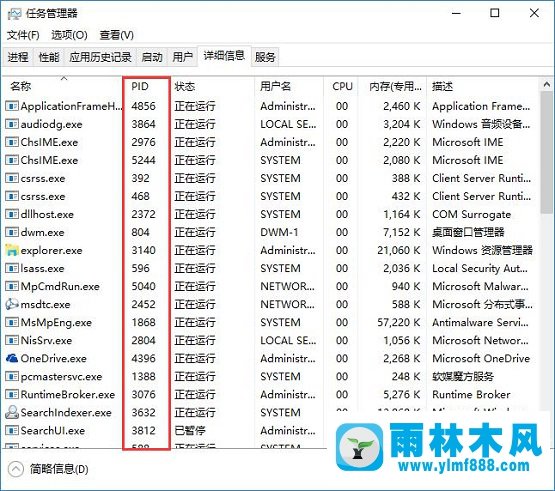Switch to the 启动 tab
The height and width of the screenshot is (491, 555).
[152, 57]
